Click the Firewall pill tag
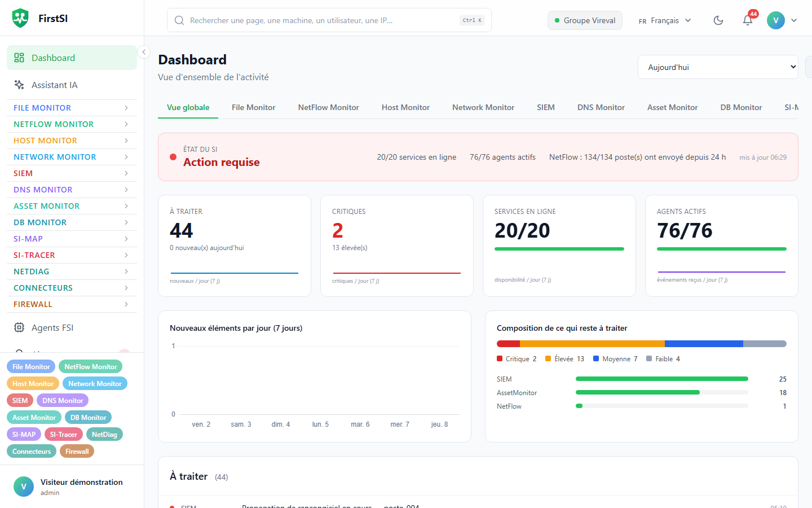 point(77,452)
